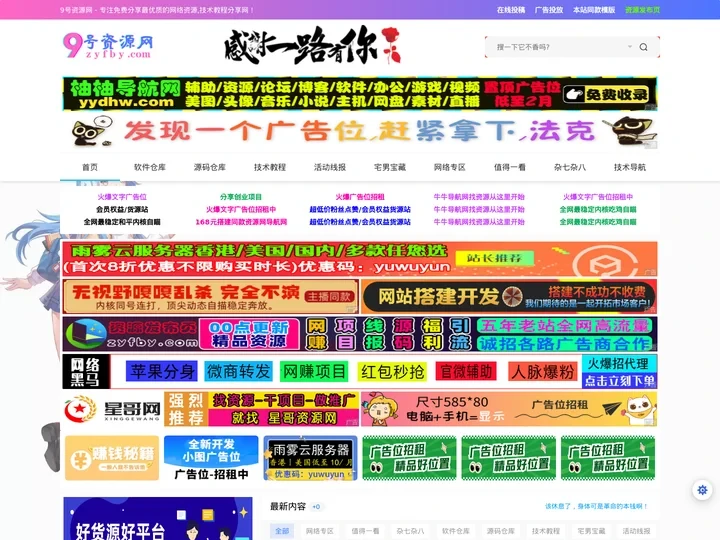Click the 9号资源网 site logo
Screen dimensions: 720x540
pyautogui.click(x=108, y=46)
